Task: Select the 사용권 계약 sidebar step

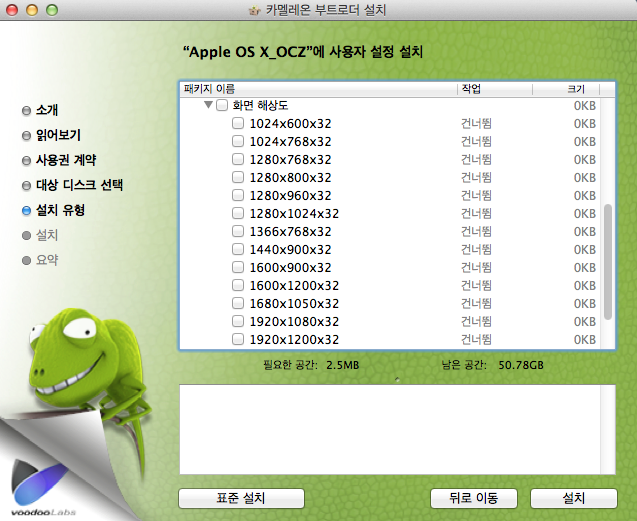Action: (66, 160)
